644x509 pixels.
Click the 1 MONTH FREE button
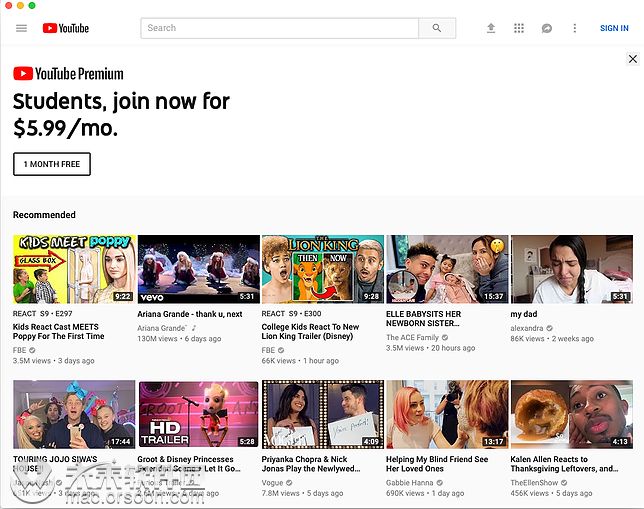click(x=52, y=164)
